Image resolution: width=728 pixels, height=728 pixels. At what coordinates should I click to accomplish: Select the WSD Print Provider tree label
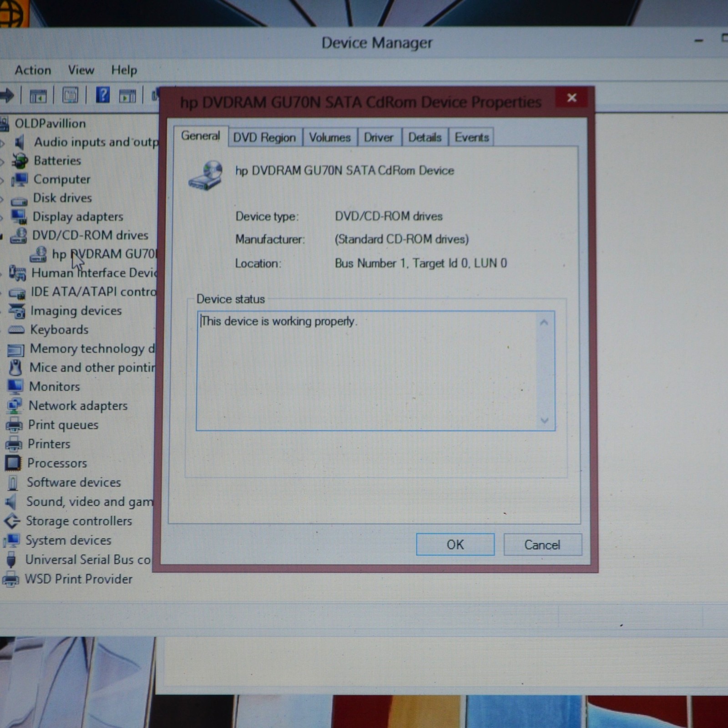(79, 579)
